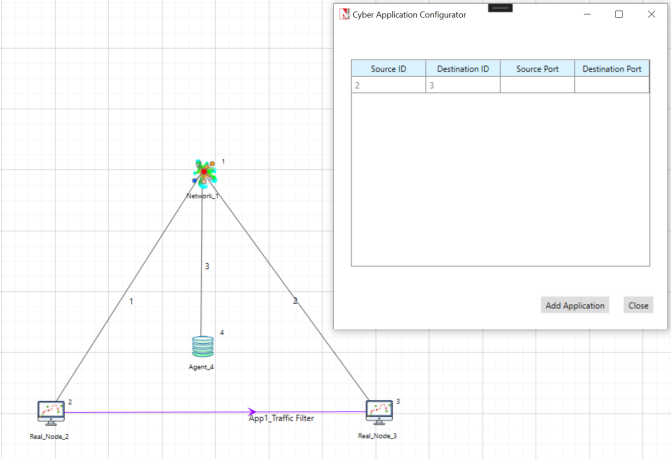The image size is (671, 459).
Task: Click the empty Destination Port cell
Action: pos(611,86)
